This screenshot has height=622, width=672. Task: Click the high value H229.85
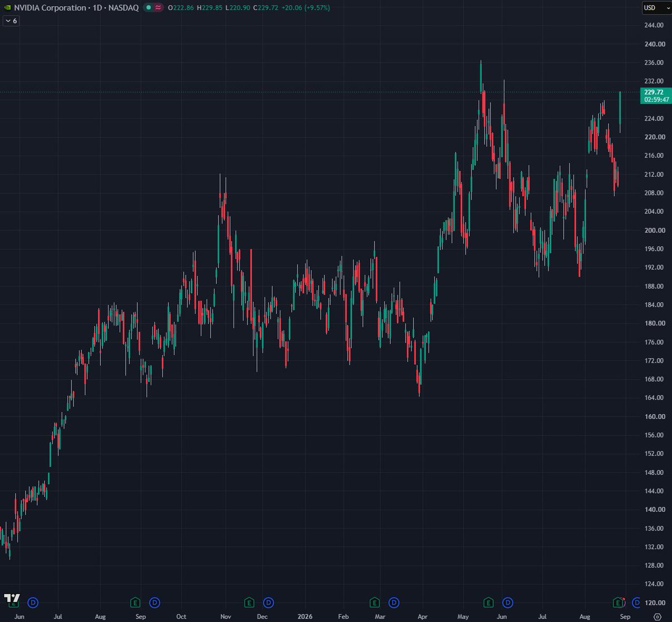tap(209, 8)
